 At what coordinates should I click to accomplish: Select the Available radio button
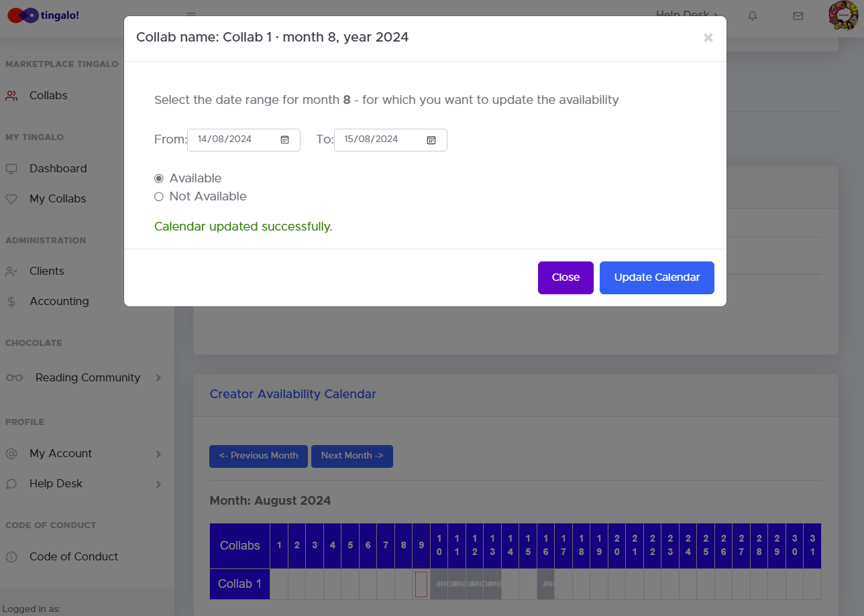(x=159, y=178)
